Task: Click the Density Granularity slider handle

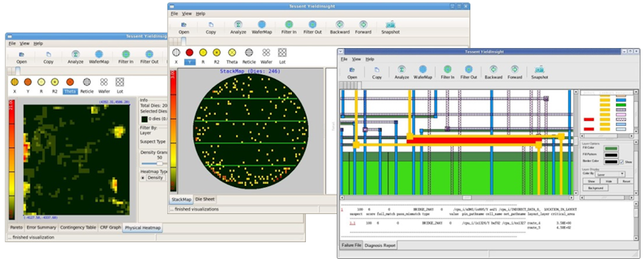Action: point(159,164)
